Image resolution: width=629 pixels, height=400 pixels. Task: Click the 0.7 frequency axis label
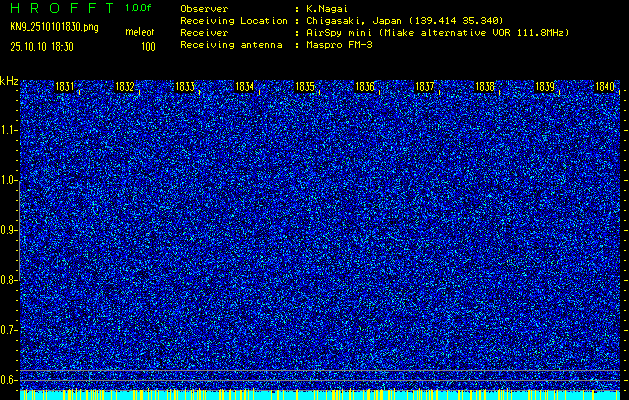tap(9, 329)
